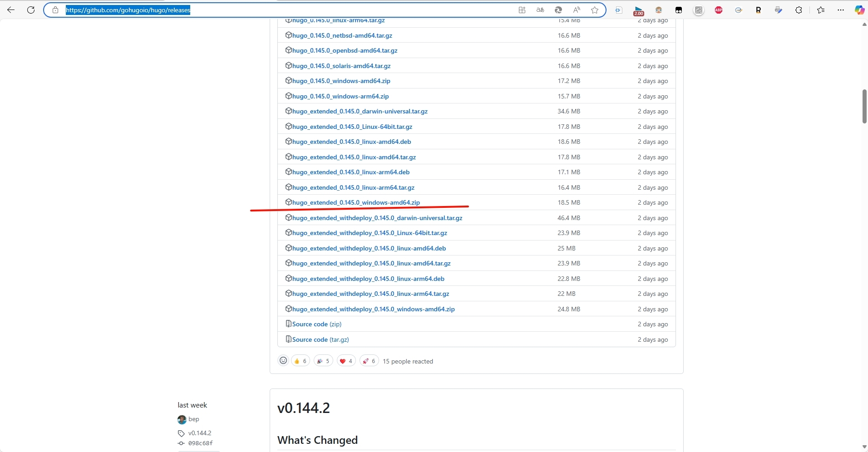Open the v0.144.2 release title
The height and width of the screenshot is (452, 868).
click(304, 408)
